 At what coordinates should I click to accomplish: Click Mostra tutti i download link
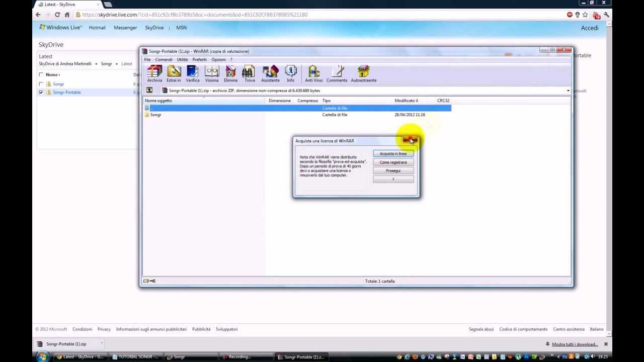[x=575, y=344]
